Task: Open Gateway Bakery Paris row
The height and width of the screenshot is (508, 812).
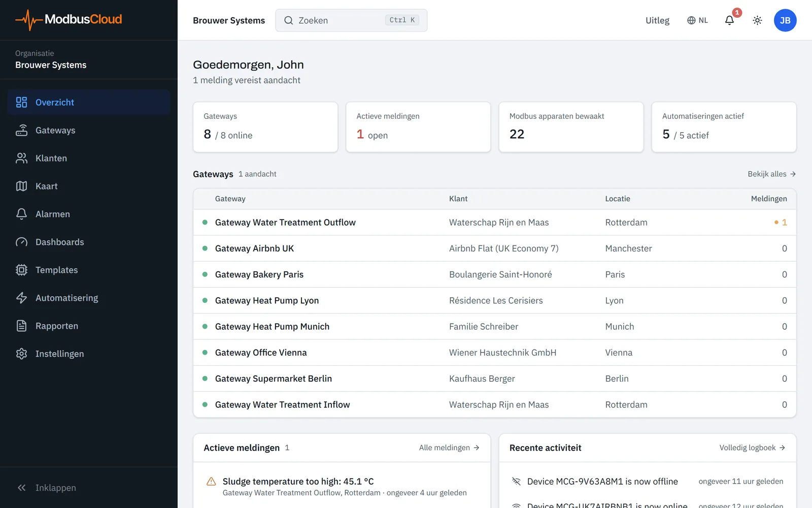Action: pos(494,274)
